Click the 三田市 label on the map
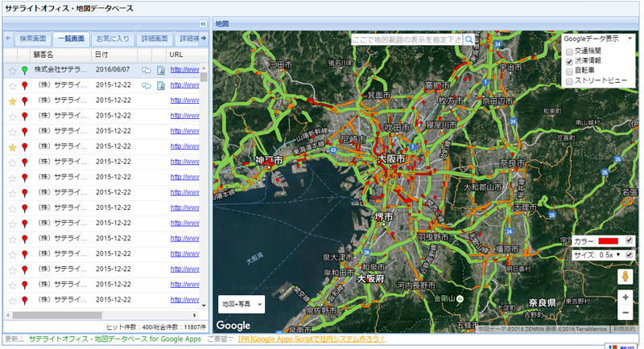644x349 pixels. 281,64
